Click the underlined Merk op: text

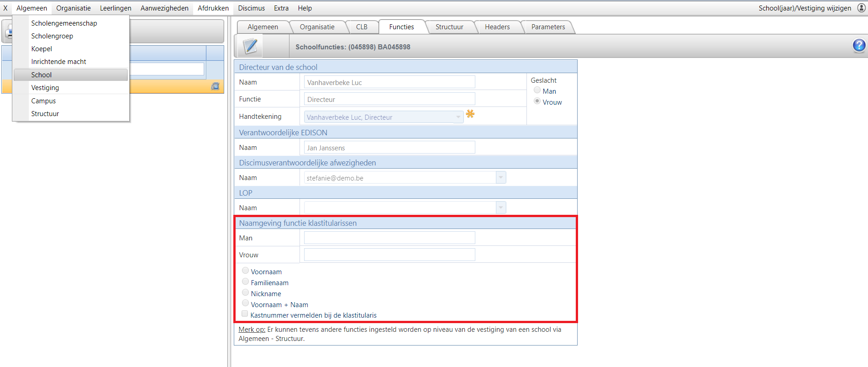(252, 329)
